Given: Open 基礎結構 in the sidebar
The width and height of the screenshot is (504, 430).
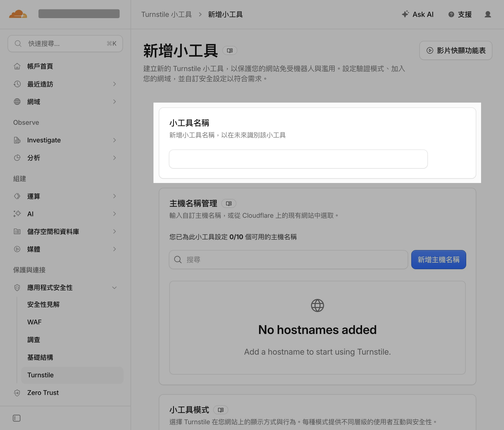Looking at the screenshot, I should tap(40, 357).
